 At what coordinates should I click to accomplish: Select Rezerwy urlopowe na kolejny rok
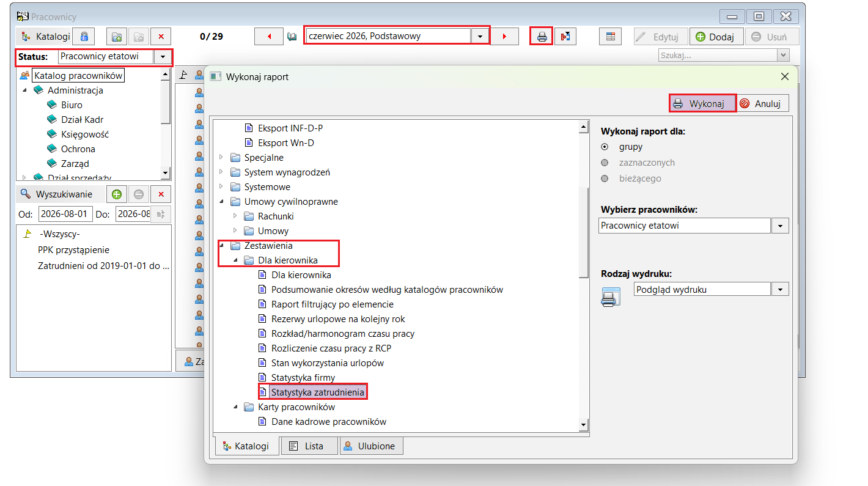[x=338, y=319]
